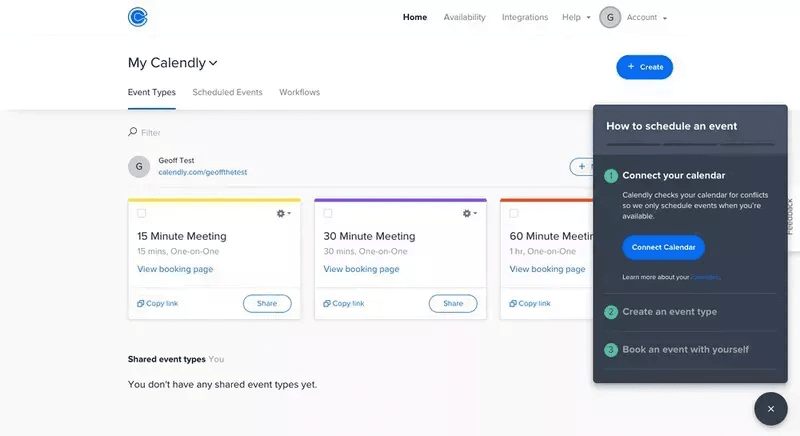Screen dimensions: 800x436
Task: Open gear settings on 30 Minute Meeting
Action: tap(469, 213)
